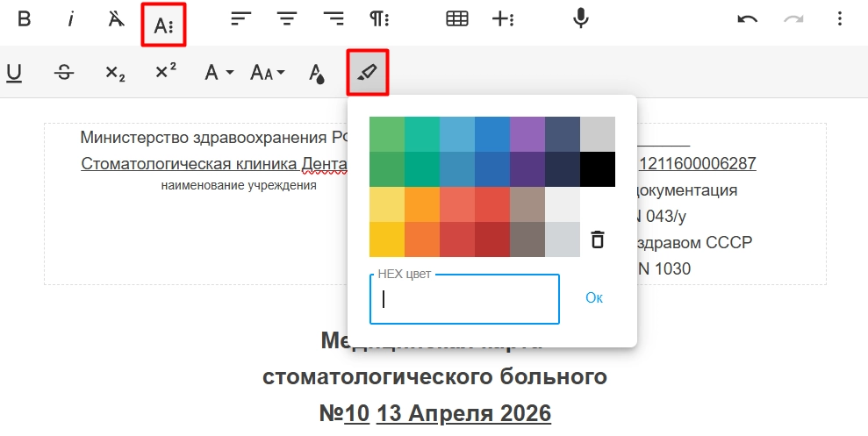Insert a table
This screenshot has width=868, height=436.
[457, 19]
